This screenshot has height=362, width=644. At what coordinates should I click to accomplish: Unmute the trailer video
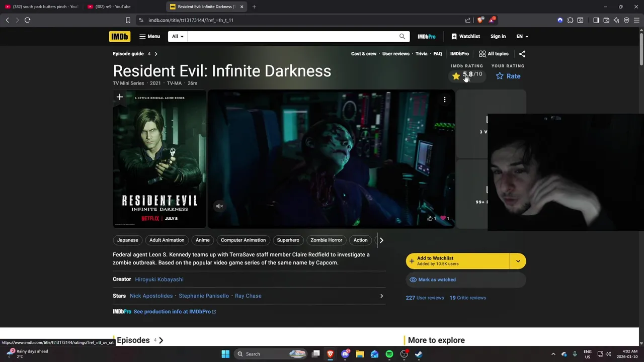(219, 206)
